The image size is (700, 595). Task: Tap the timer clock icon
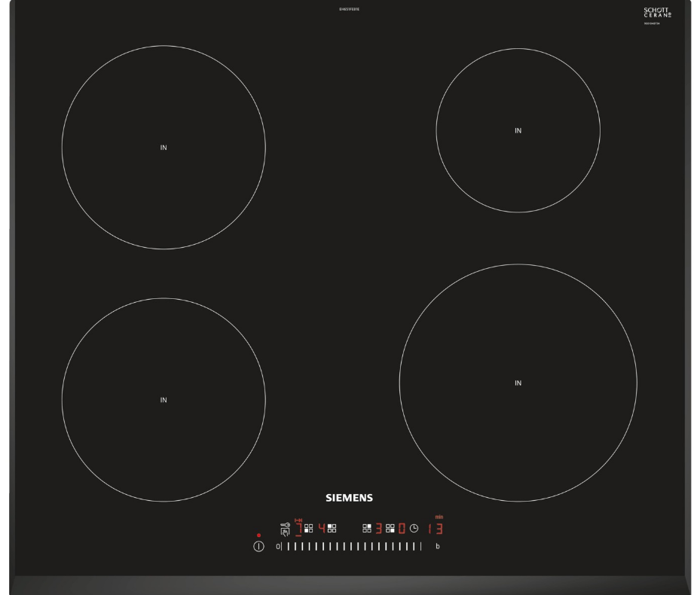414,528
